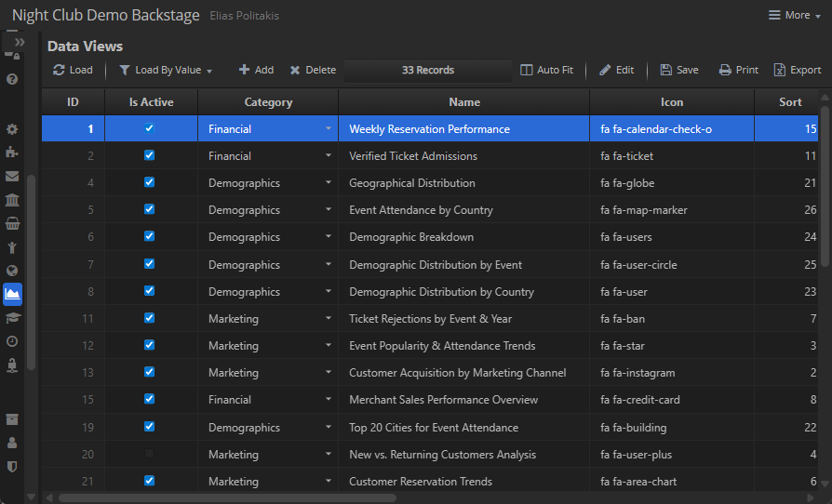Sort by the Name column header
Screen dimensions: 832x504
click(463, 102)
